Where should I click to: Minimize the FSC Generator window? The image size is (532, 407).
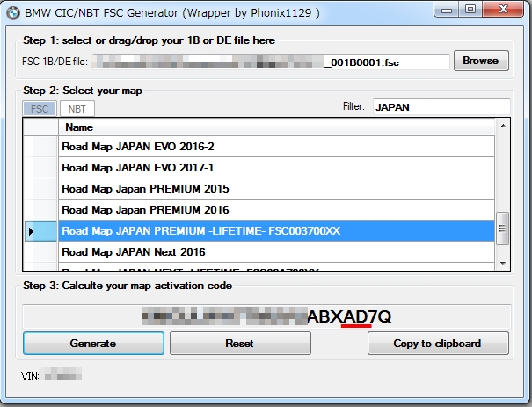(x=447, y=10)
